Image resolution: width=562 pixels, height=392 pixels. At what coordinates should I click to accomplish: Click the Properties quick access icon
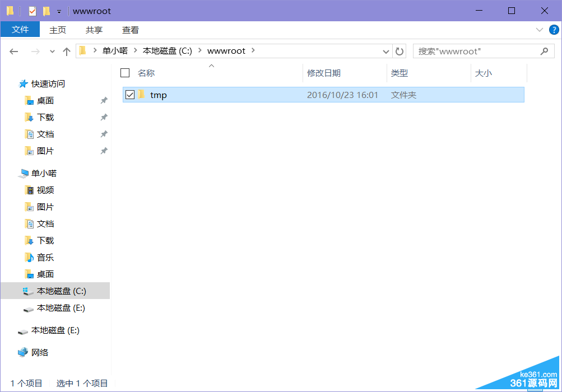click(32, 11)
